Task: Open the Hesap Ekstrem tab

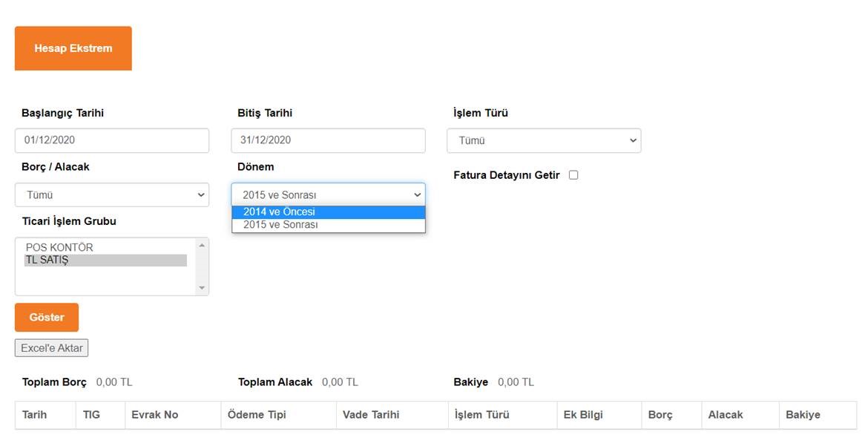Action: [73, 48]
